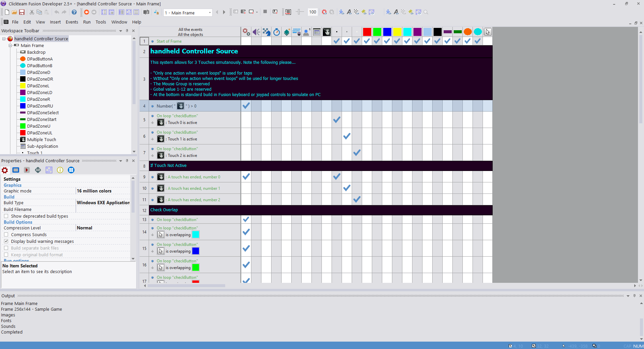This screenshot has width=644, height=349.
Task: Click the Special conditions gear icon
Action: (x=246, y=32)
